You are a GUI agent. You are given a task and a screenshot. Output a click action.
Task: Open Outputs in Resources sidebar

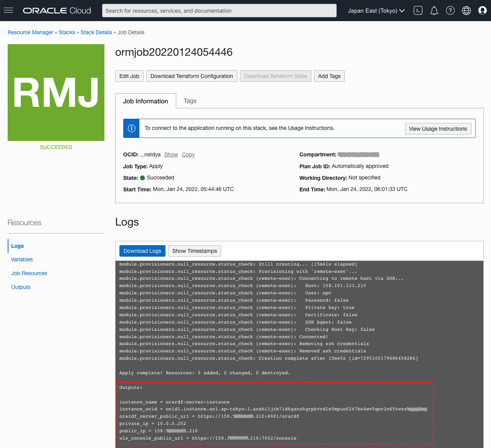tap(21, 287)
